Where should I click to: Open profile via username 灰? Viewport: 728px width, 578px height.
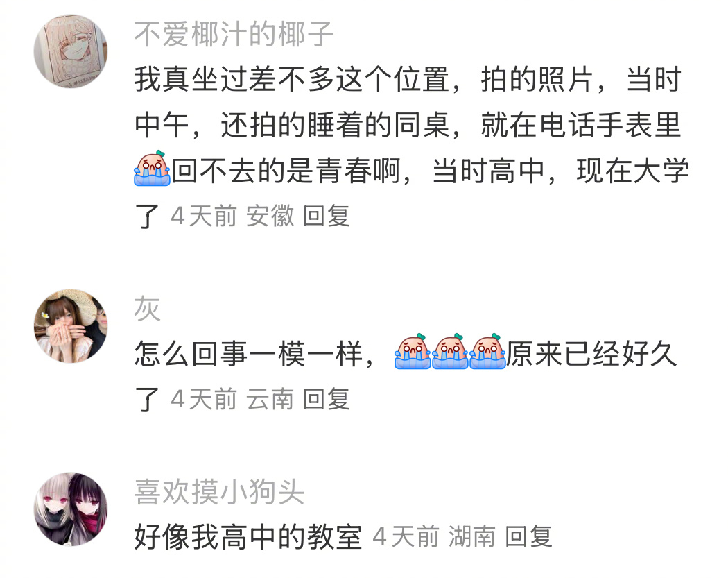tap(147, 309)
